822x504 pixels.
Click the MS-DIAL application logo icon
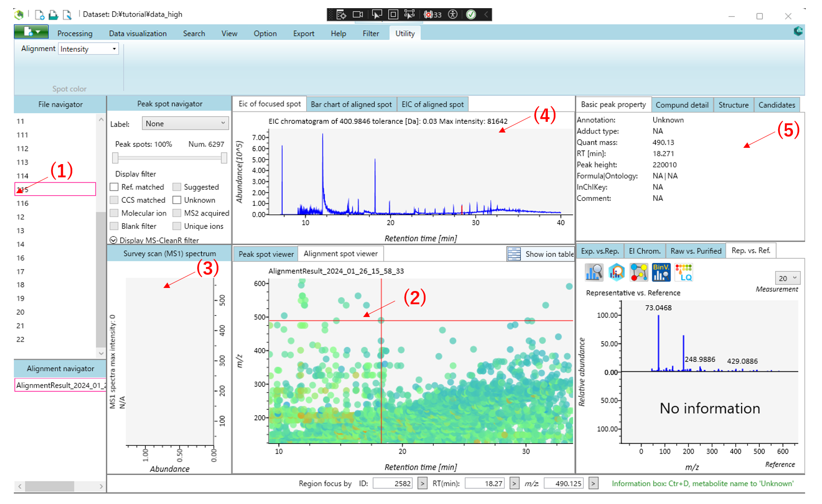coord(19,15)
